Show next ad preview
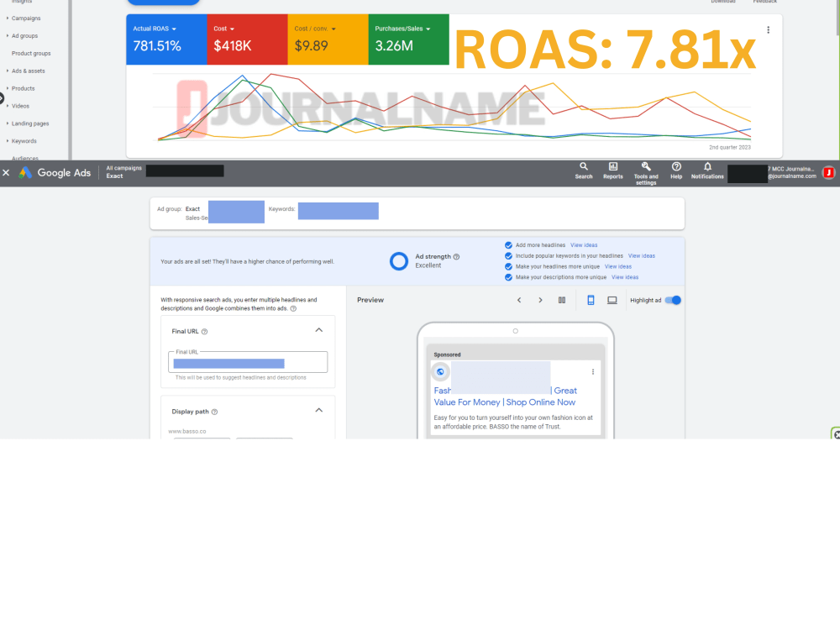Image resolution: width=840 pixels, height=630 pixels. (540, 300)
